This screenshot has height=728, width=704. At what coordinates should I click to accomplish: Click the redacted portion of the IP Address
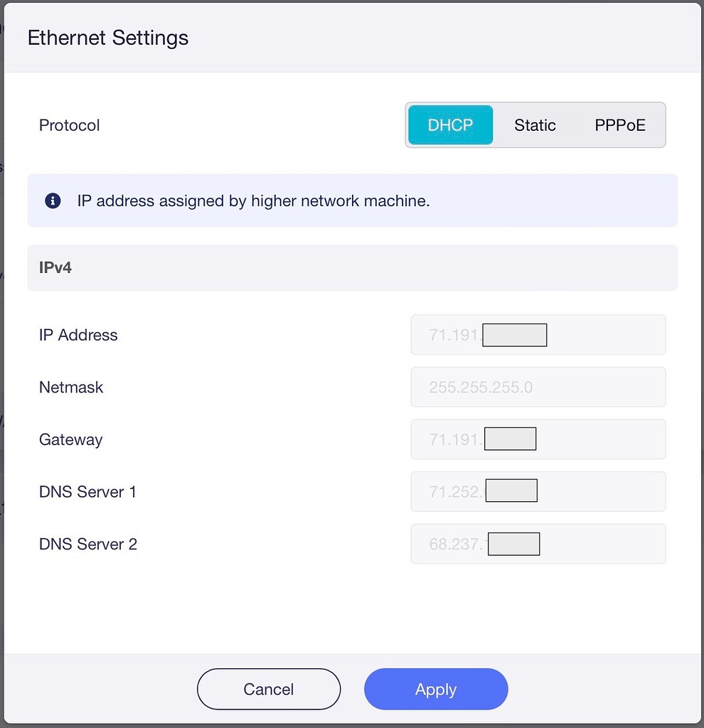(x=514, y=334)
